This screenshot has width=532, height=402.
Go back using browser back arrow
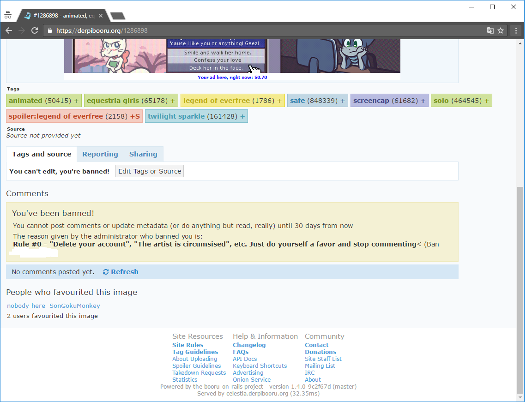9,30
